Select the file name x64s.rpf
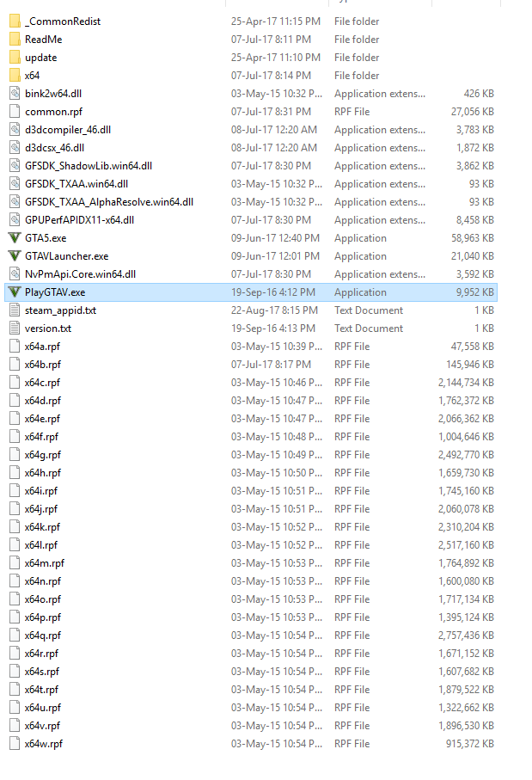 point(42,672)
